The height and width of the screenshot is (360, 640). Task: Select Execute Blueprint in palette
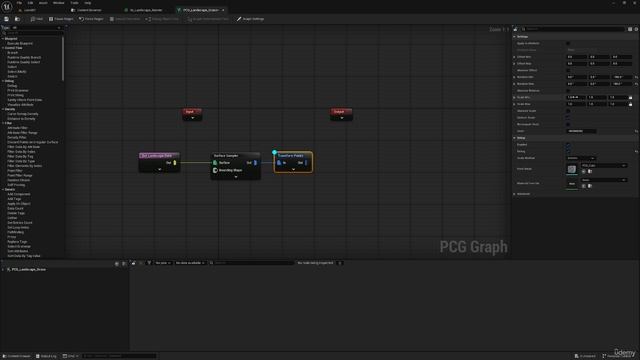[x=20, y=43]
